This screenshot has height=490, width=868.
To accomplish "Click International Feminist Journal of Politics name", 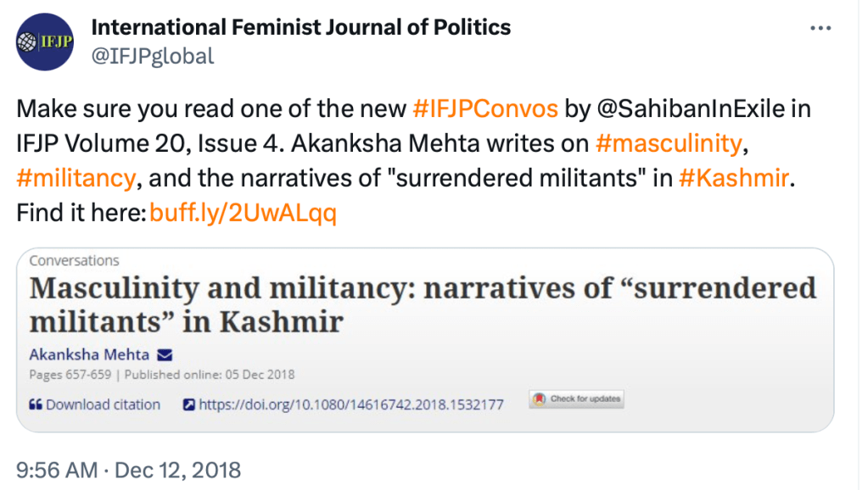I will 301,28.
